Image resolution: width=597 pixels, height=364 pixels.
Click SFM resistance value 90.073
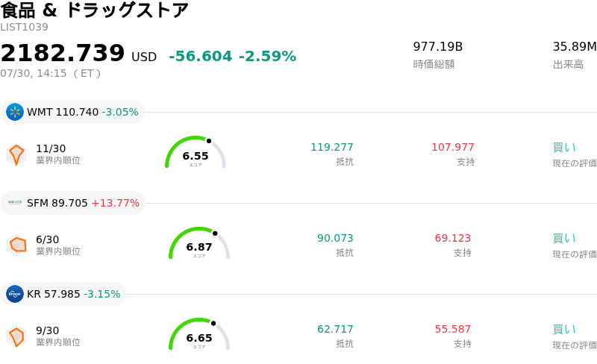[x=335, y=238]
